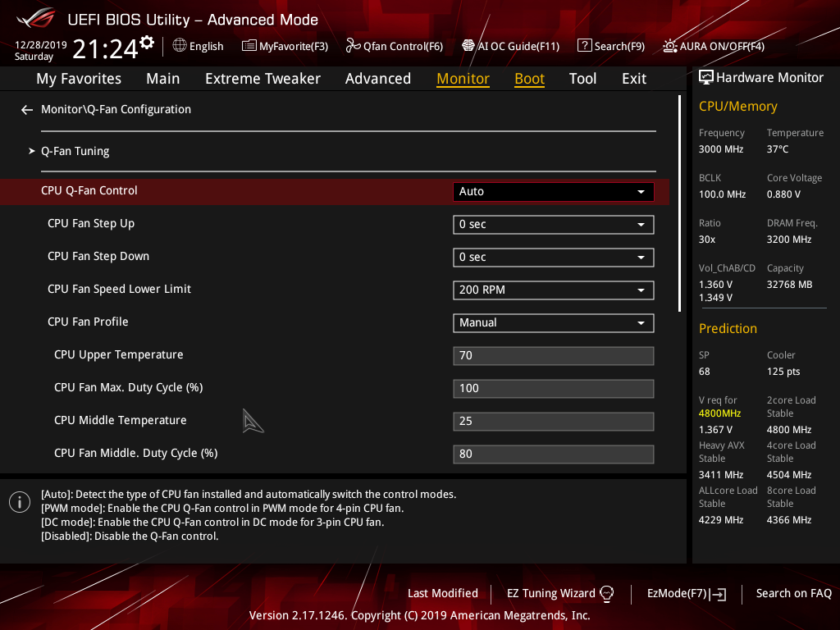Viewport: 840px width, 630px height.
Task: Open the CPU Q-Fan Control dropdown
Action: tap(553, 192)
